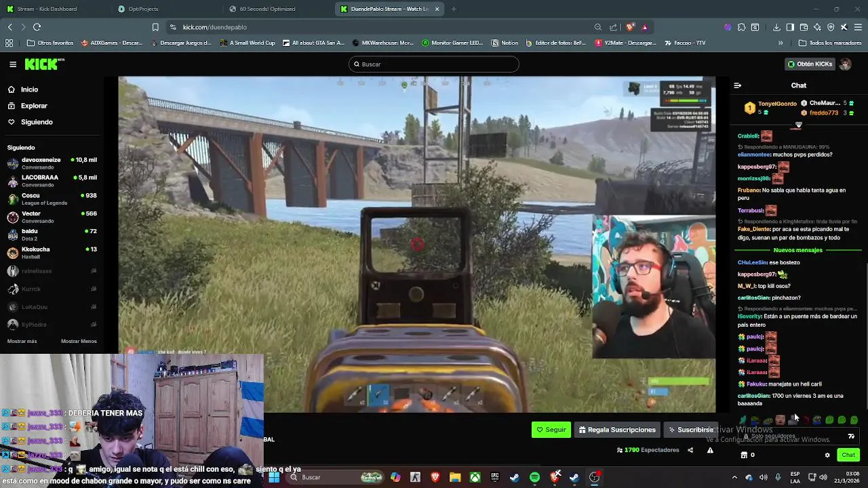Open Brave Shields lion icon
The image size is (868, 488).
click(x=630, y=27)
